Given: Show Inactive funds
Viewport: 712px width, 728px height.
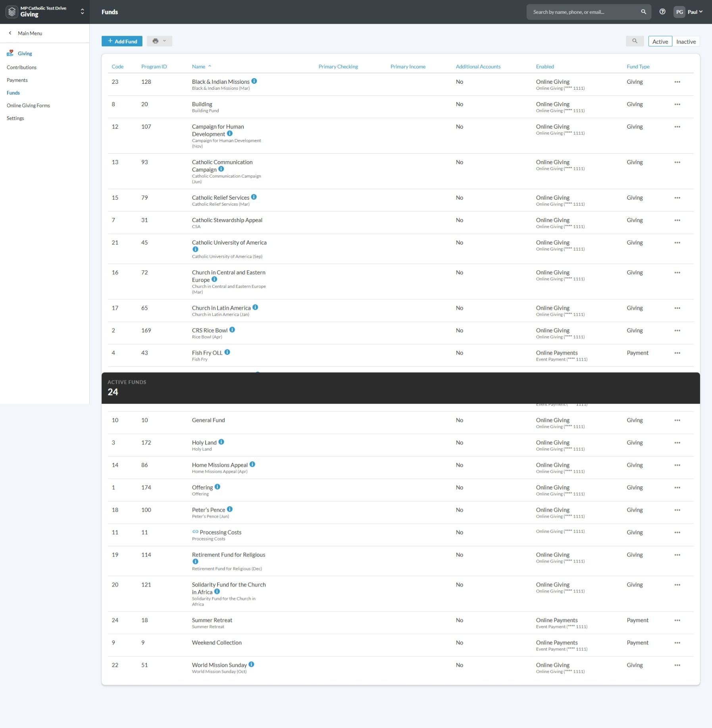Looking at the screenshot, I should coord(686,42).
